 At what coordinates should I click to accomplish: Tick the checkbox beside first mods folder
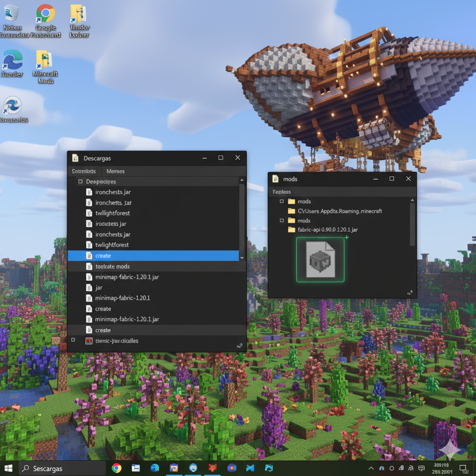point(282,201)
